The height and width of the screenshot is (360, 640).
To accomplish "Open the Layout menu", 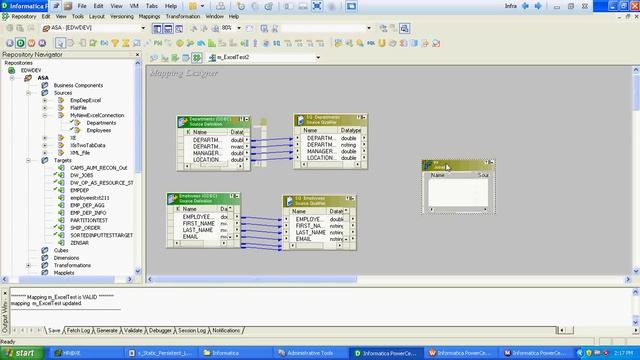I will coord(97,16).
